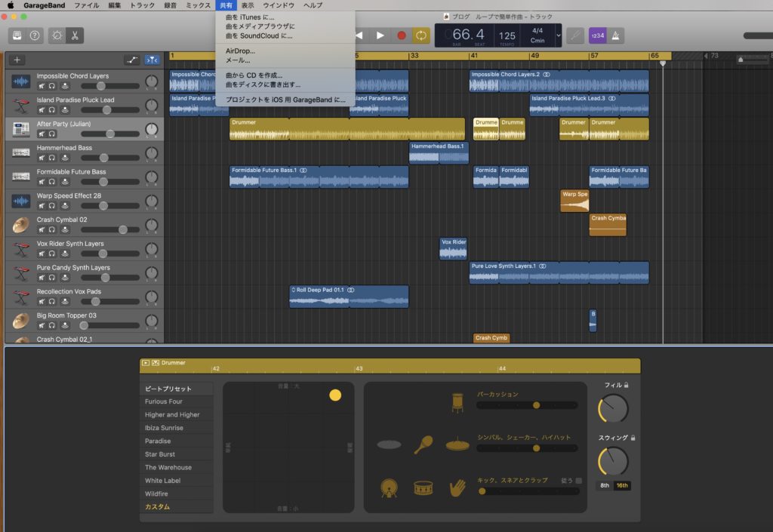Click the フィル fills knob

[613, 409]
